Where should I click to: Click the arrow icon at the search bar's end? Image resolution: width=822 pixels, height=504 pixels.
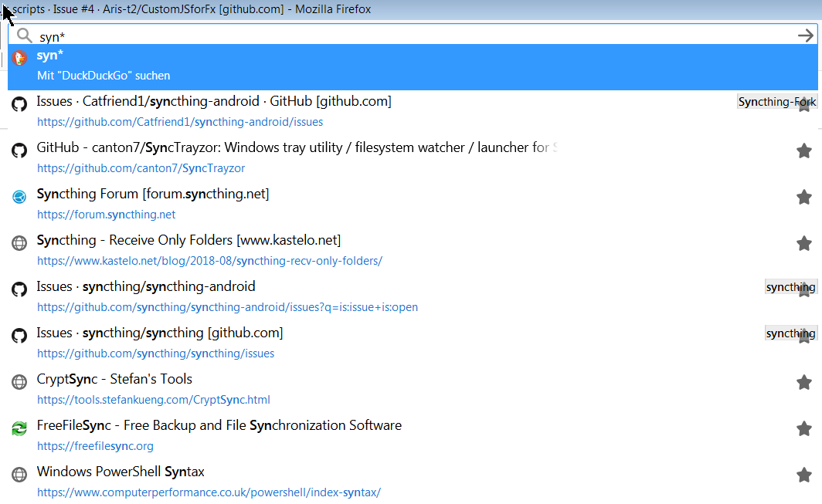pyautogui.click(x=806, y=35)
